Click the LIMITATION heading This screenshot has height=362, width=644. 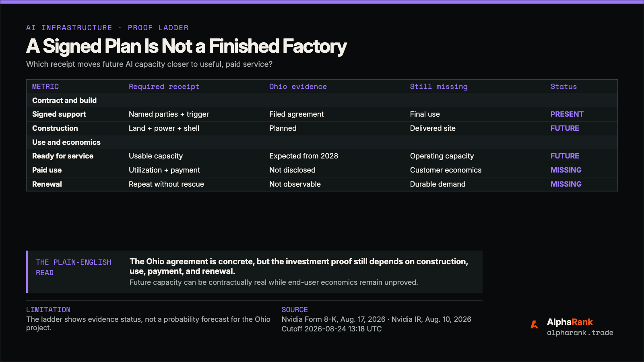click(x=48, y=310)
